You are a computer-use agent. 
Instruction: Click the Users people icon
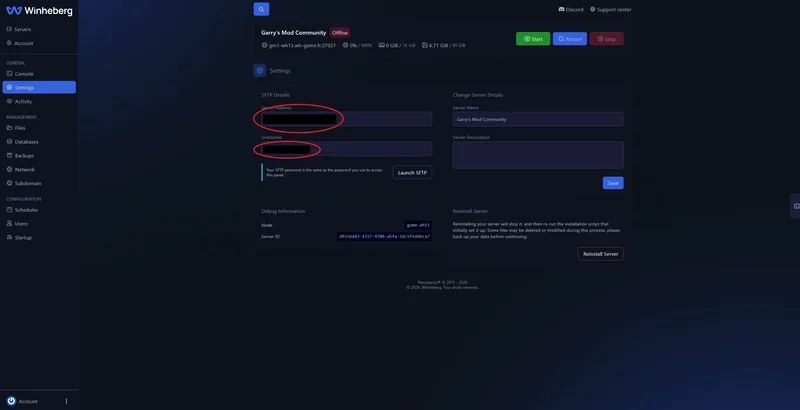pos(9,223)
